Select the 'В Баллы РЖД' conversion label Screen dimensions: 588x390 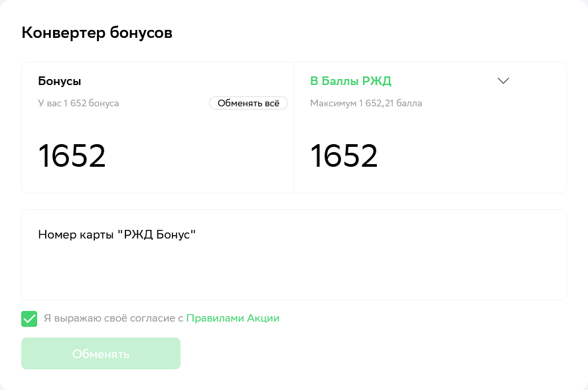pyautogui.click(x=350, y=81)
